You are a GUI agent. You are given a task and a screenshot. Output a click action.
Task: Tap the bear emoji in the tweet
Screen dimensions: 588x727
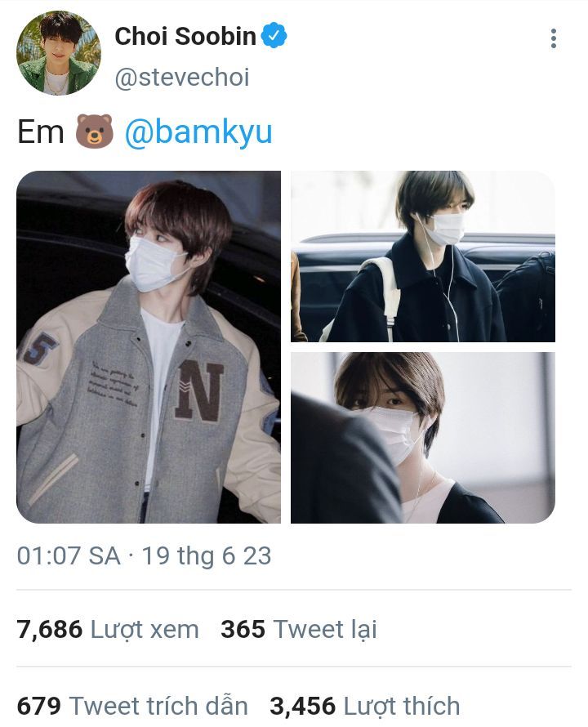pos(95,132)
